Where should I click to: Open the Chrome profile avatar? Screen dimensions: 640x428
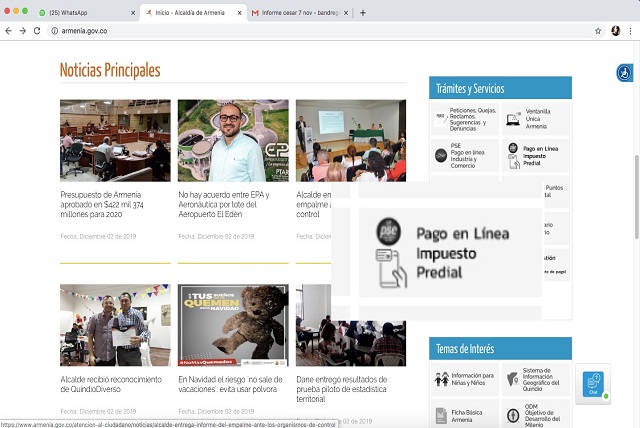coord(616,31)
